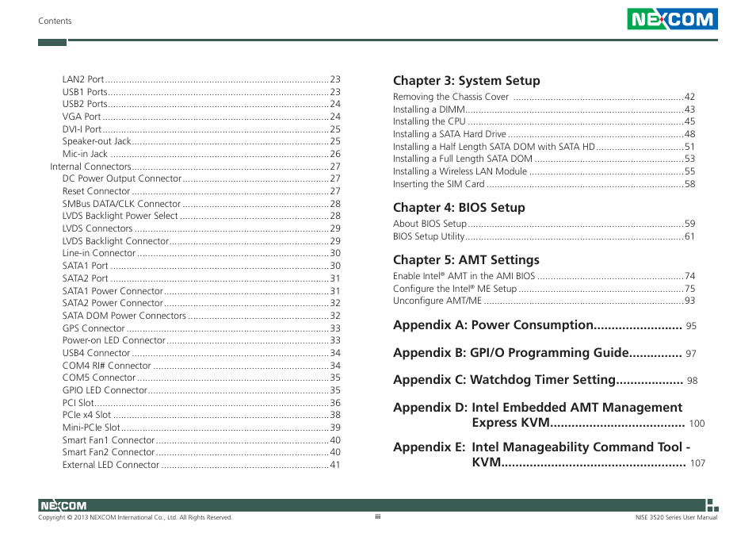This screenshot has width=756, height=533.
Task: Go to COM5 Connector entry
Action: 201,378
